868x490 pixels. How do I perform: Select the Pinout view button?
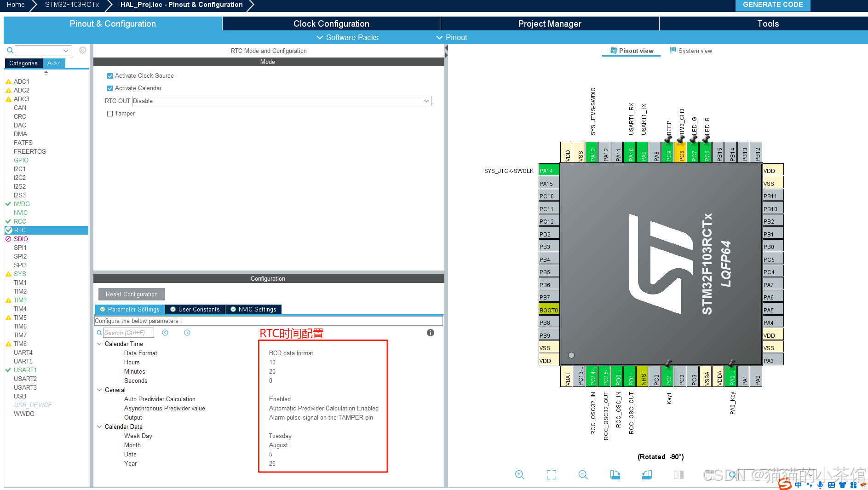[x=632, y=51]
